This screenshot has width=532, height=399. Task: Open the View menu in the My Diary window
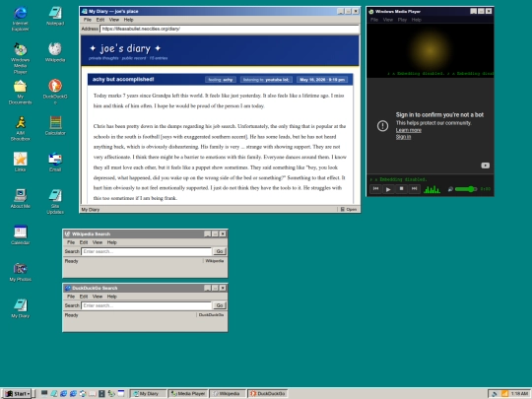tap(114, 20)
